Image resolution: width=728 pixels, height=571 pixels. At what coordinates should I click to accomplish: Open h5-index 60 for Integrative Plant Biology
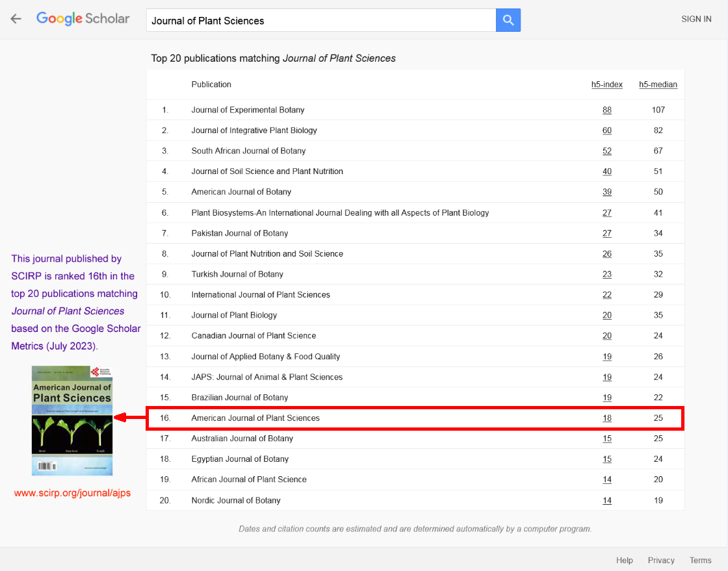tap(606, 131)
